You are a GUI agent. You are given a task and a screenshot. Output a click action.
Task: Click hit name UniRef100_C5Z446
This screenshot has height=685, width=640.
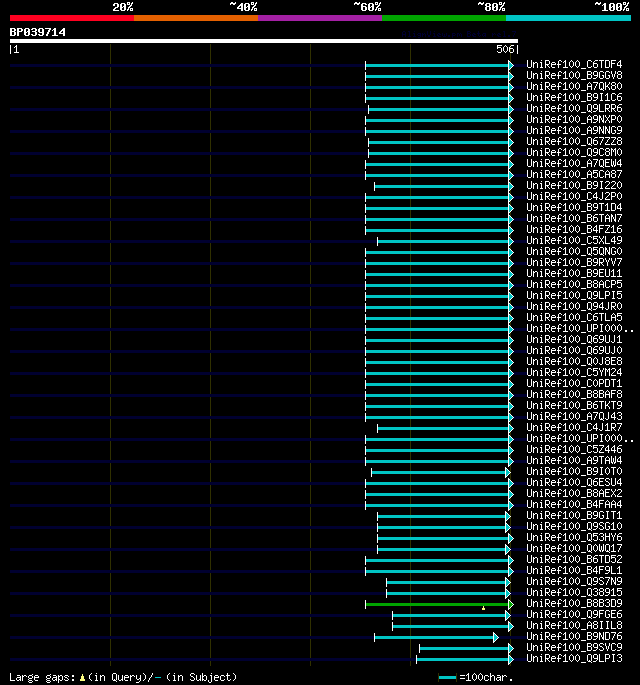coord(574,450)
